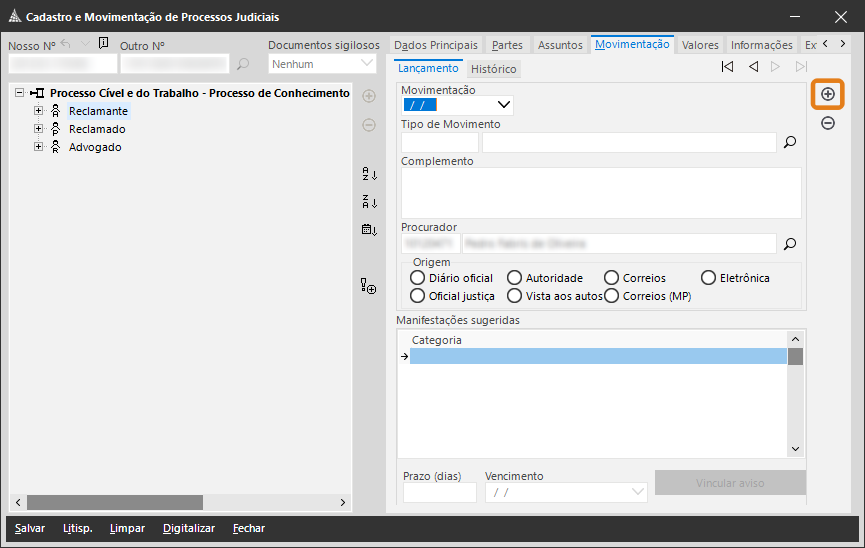The width and height of the screenshot is (865, 548).
Task: Go to first record navigation arrow
Action: (x=727, y=67)
